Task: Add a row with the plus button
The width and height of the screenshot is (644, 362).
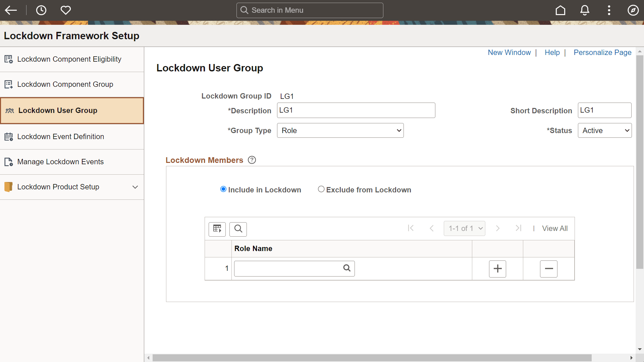Action: pyautogui.click(x=497, y=268)
